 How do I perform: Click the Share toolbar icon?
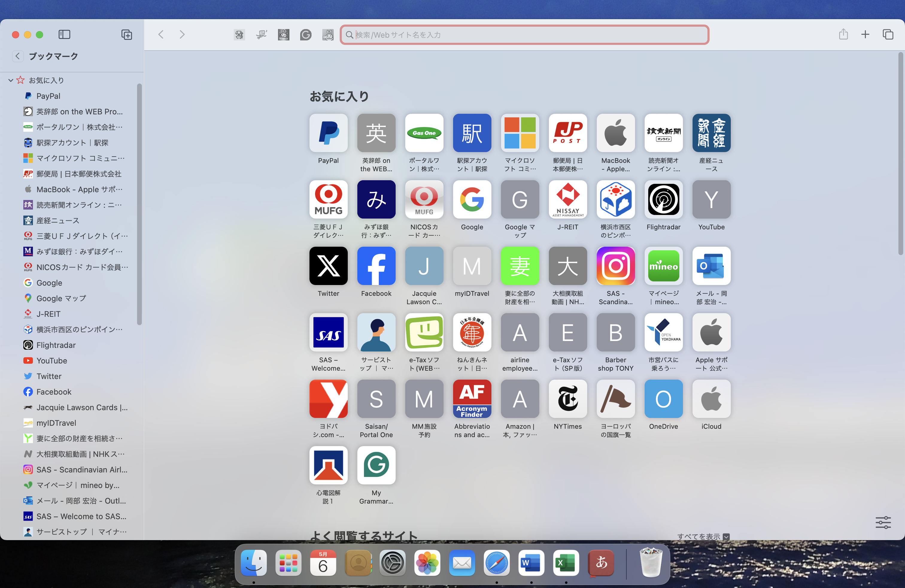click(x=843, y=35)
